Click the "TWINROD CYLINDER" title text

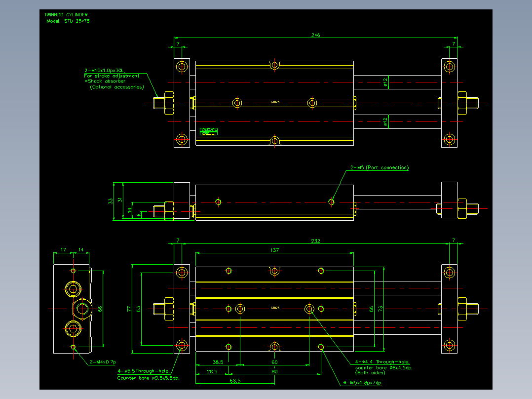click(x=66, y=15)
